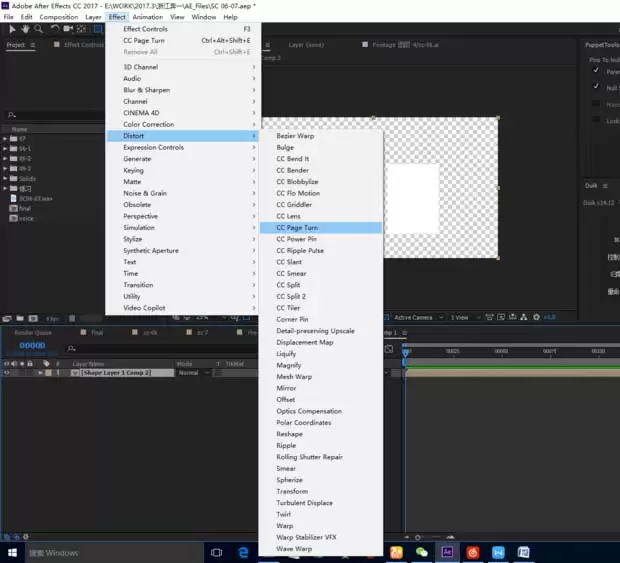
Task: Open After Effects from the taskbar
Action: [x=447, y=552]
